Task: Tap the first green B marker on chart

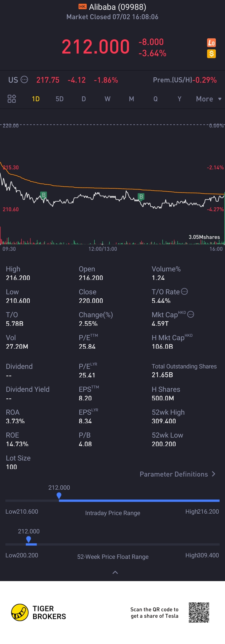Action: [44, 195]
